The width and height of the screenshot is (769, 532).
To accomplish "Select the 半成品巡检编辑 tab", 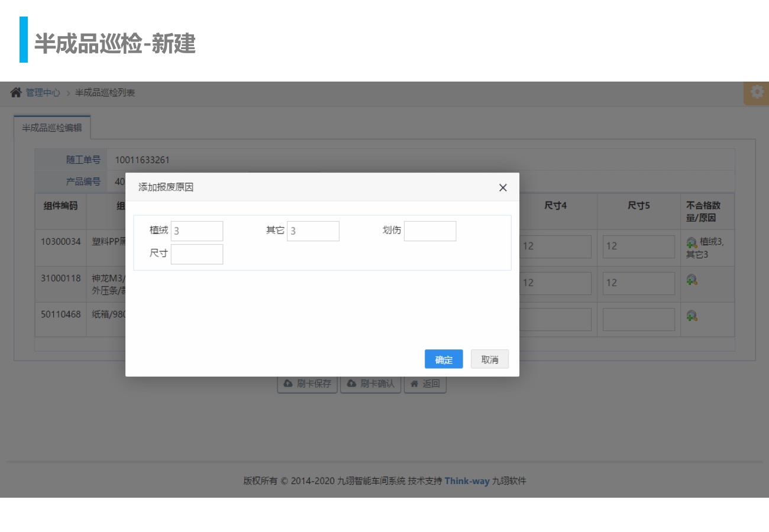I will (x=52, y=128).
